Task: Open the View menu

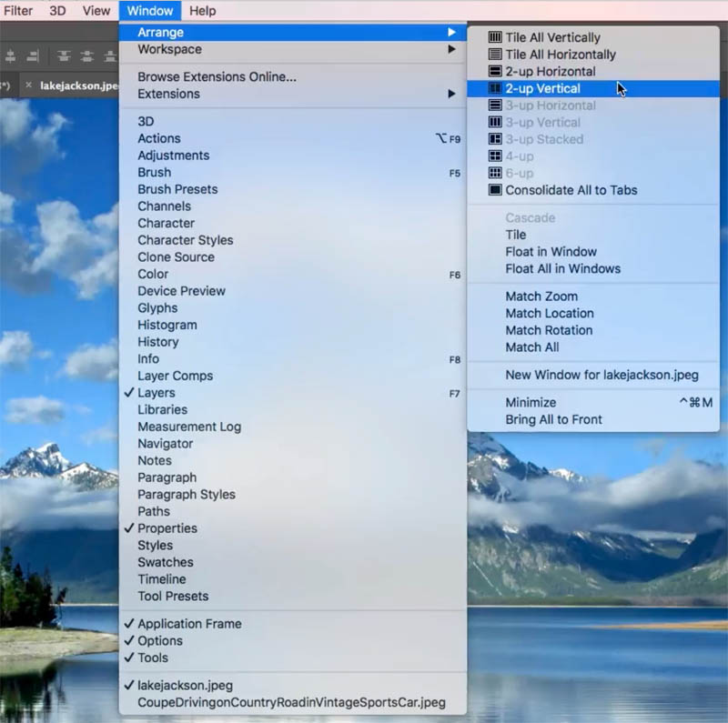Action: (x=96, y=11)
